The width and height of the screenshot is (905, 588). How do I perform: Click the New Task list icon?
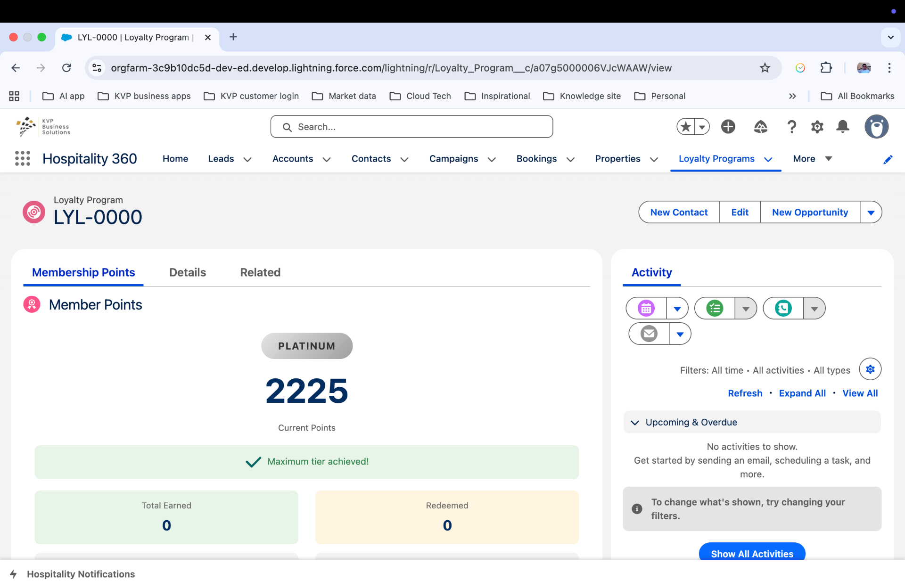(x=715, y=309)
